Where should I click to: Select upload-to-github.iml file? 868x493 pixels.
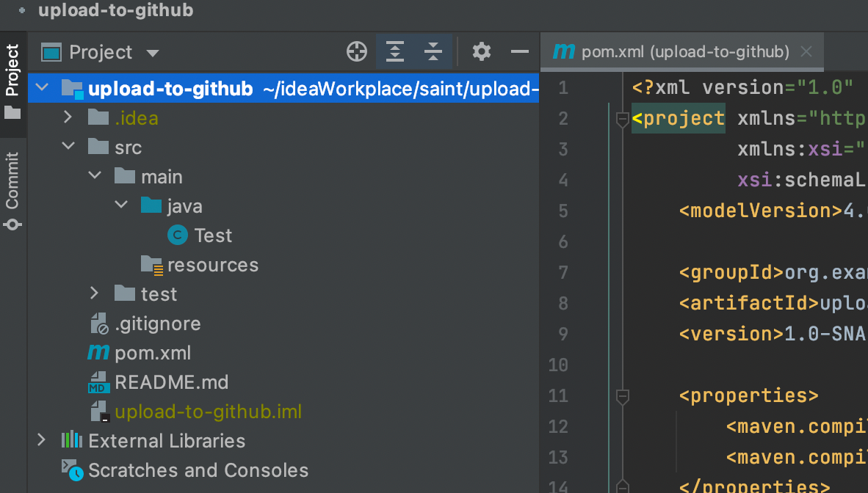[208, 412]
